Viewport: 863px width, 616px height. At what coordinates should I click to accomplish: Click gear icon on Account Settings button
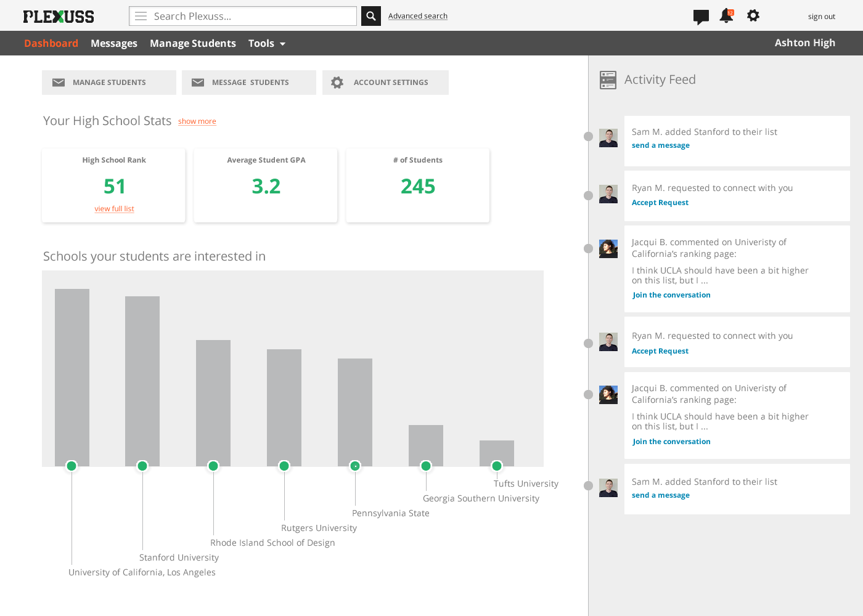337,83
